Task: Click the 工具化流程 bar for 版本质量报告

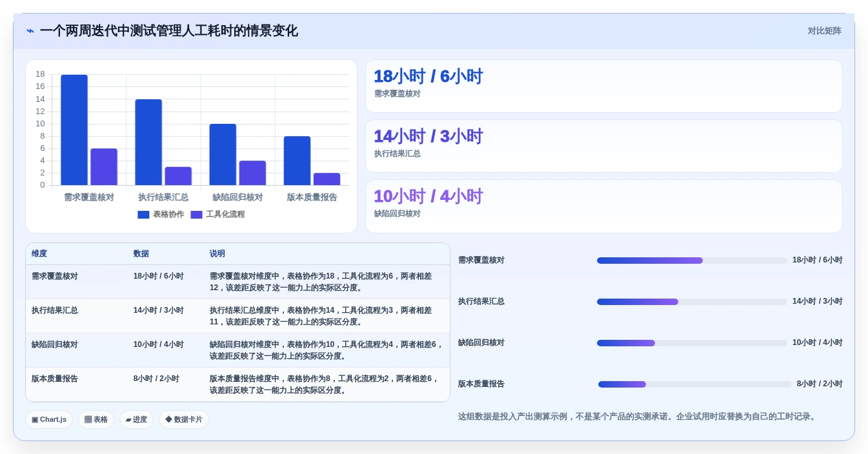Action: 327,179
